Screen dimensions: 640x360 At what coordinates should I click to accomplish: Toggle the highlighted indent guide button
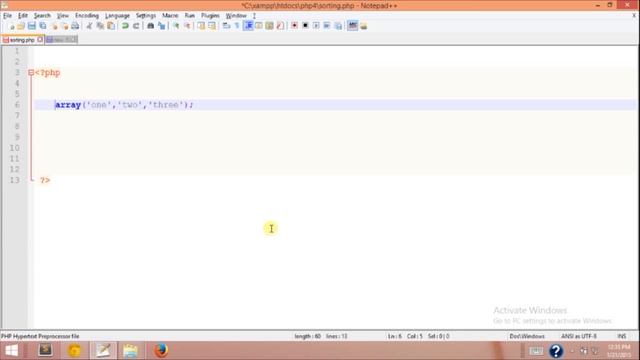pos(248,26)
